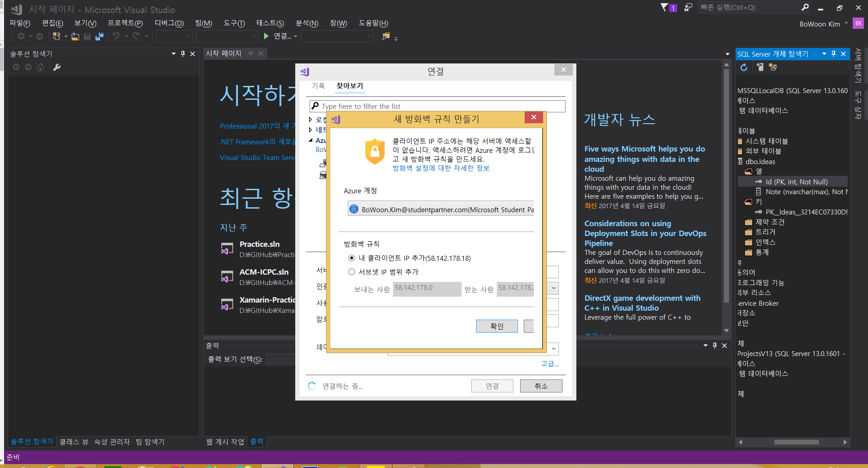Open the user account name dropdown arrow
Image resolution: width=868 pixels, height=468 pixels.
coord(846,23)
